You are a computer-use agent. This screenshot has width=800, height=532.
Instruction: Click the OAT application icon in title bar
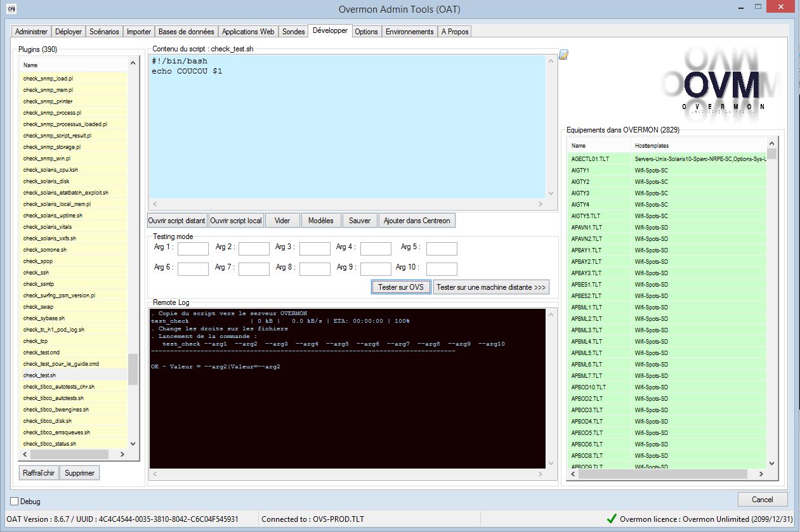click(x=11, y=8)
